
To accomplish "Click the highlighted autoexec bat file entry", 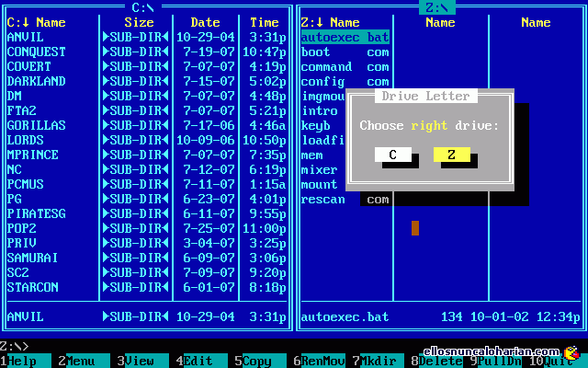I will click(345, 37).
